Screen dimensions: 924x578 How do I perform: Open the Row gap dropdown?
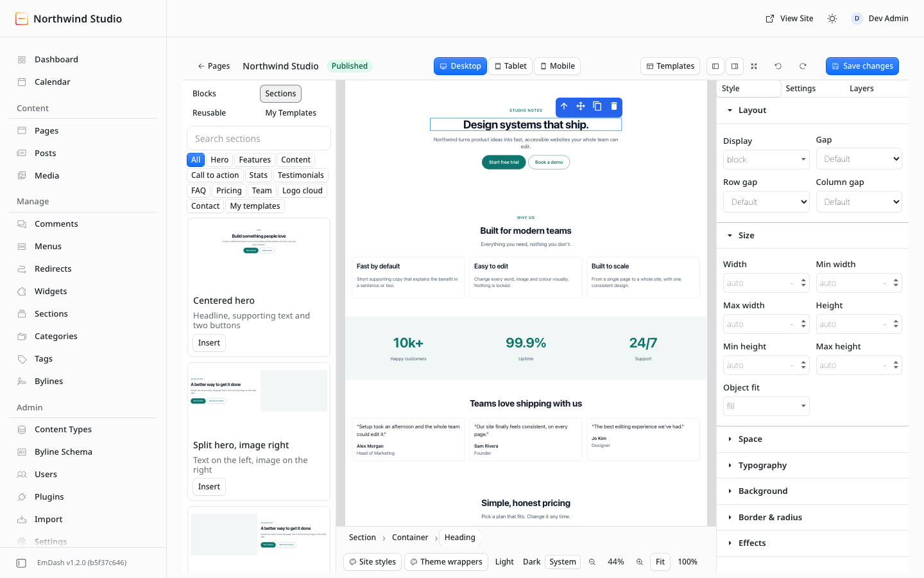click(766, 202)
